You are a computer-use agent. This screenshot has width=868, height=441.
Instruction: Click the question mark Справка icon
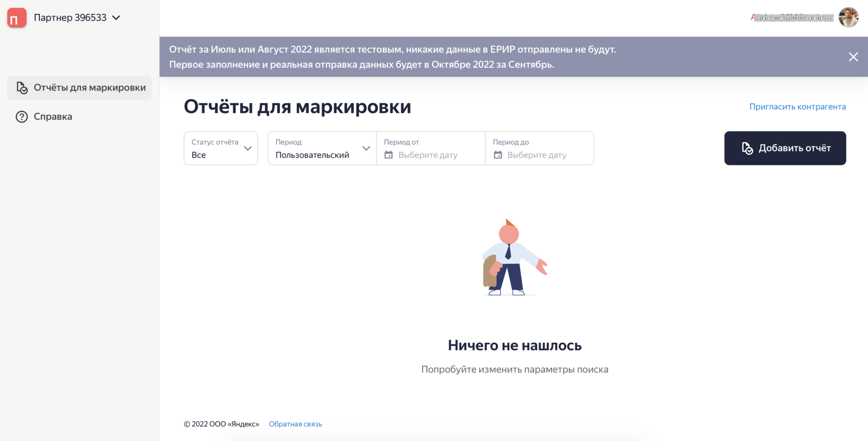tap(22, 117)
